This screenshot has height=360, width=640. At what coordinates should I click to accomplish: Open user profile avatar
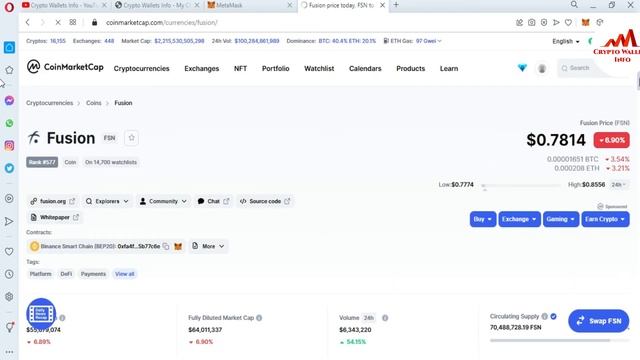click(542, 69)
